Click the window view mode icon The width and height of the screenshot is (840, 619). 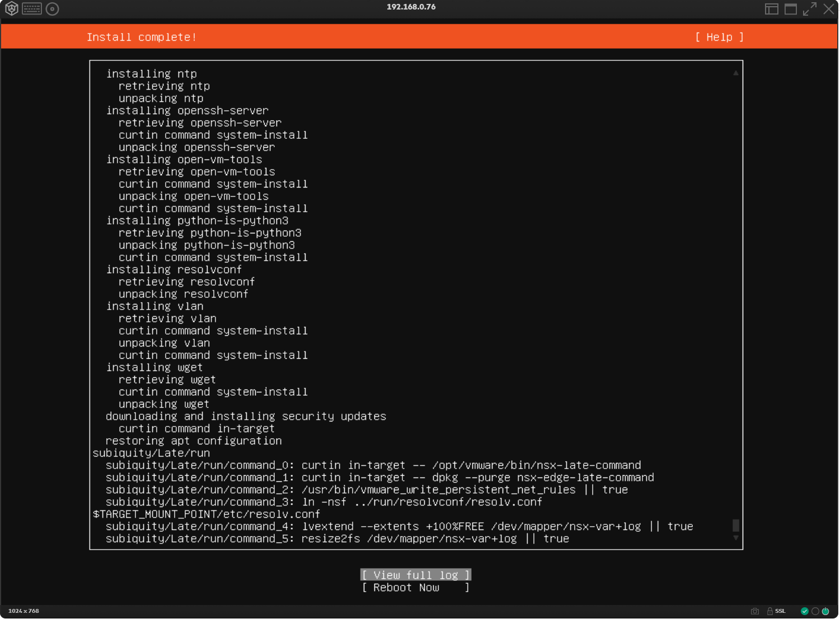(x=790, y=9)
